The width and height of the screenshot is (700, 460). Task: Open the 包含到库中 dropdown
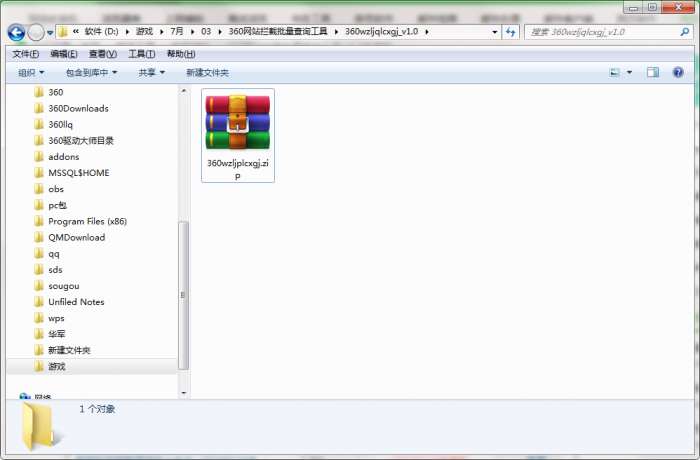[x=91, y=72]
